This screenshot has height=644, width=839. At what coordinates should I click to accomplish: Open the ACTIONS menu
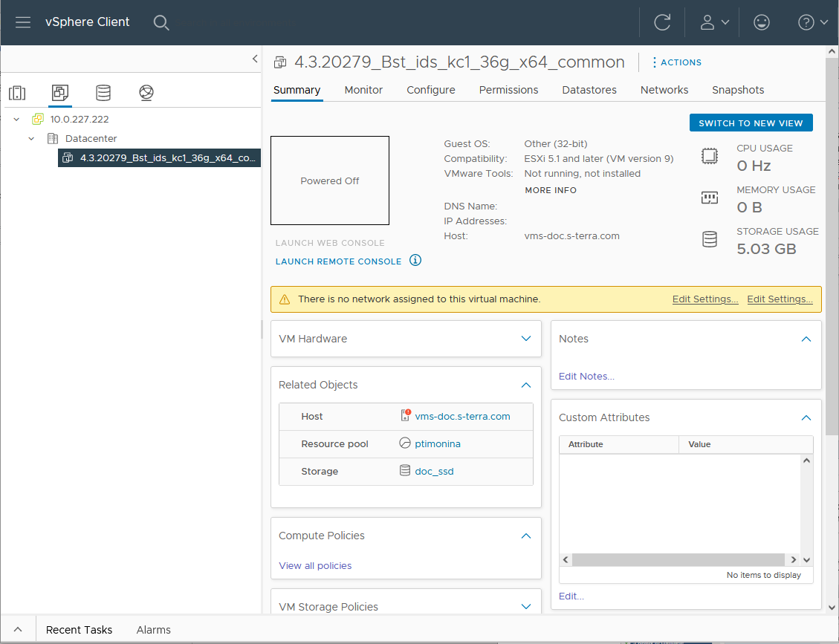click(676, 62)
